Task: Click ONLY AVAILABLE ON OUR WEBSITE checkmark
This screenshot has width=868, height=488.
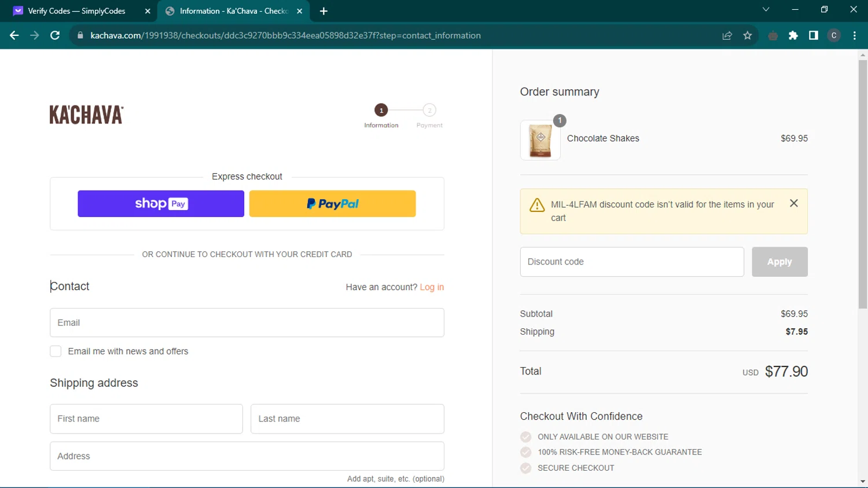Action: point(525,436)
